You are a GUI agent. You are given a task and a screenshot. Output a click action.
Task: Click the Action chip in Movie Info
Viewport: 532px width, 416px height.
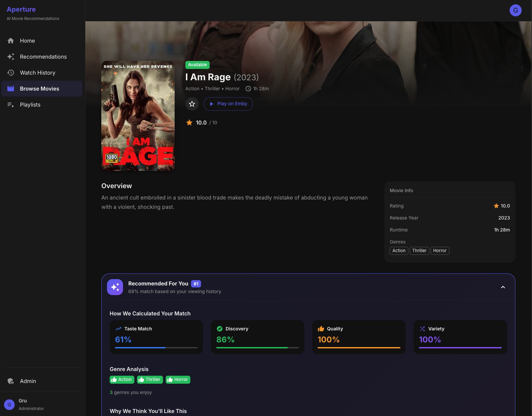pos(399,251)
